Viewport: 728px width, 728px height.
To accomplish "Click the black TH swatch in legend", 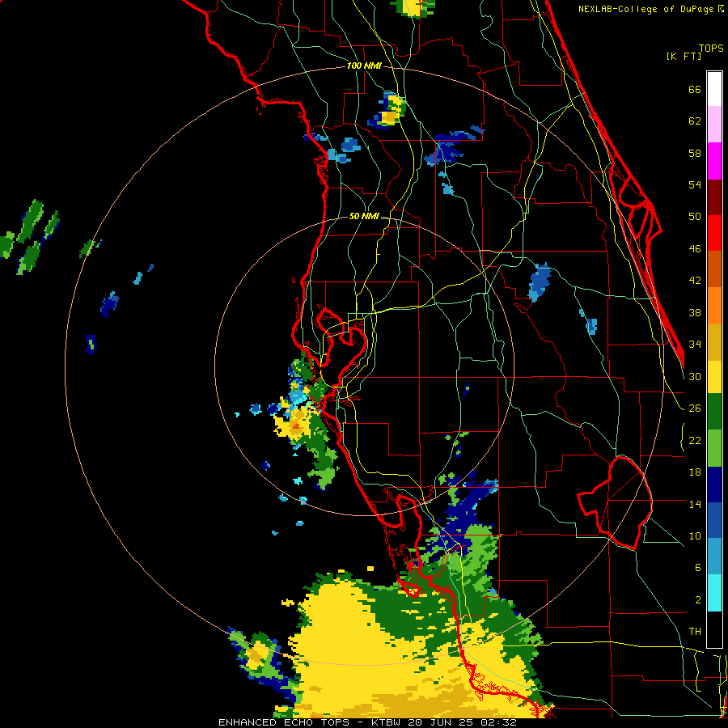I will click(x=714, y=629).
